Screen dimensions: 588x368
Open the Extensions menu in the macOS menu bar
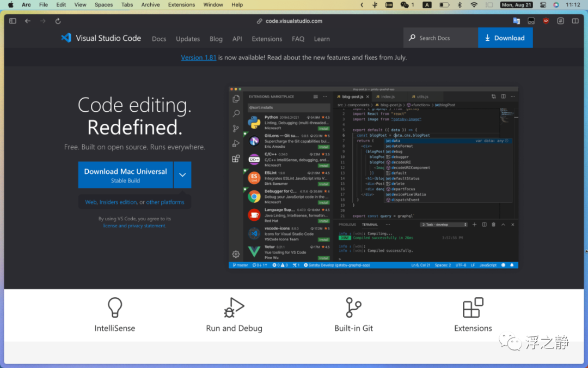181,5
